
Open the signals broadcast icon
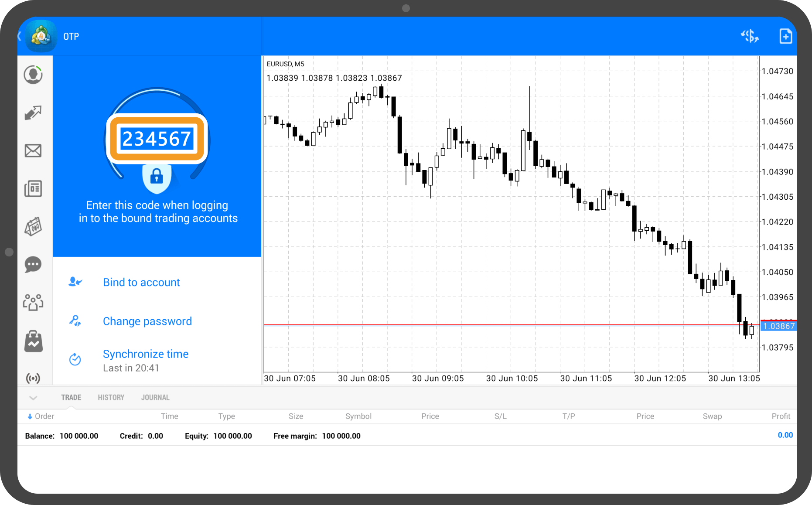click(33, 378)
